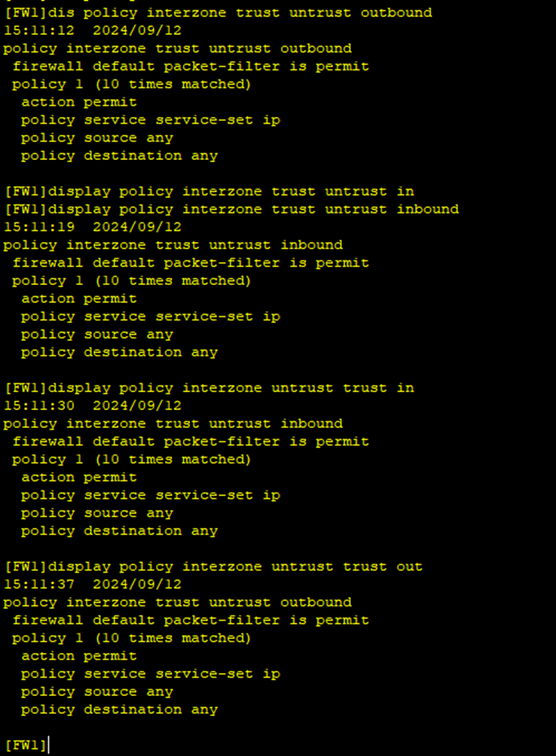556x756 pixels.
Task: Click the first 'action permit' line in the terminal
Action: (x=79, y=102)
